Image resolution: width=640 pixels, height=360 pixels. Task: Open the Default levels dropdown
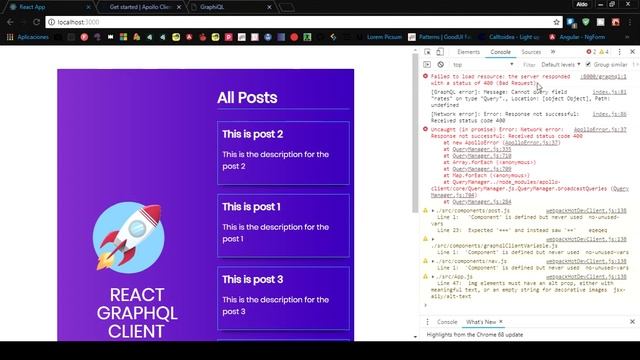pyautogui.click(x=560, y=64)
